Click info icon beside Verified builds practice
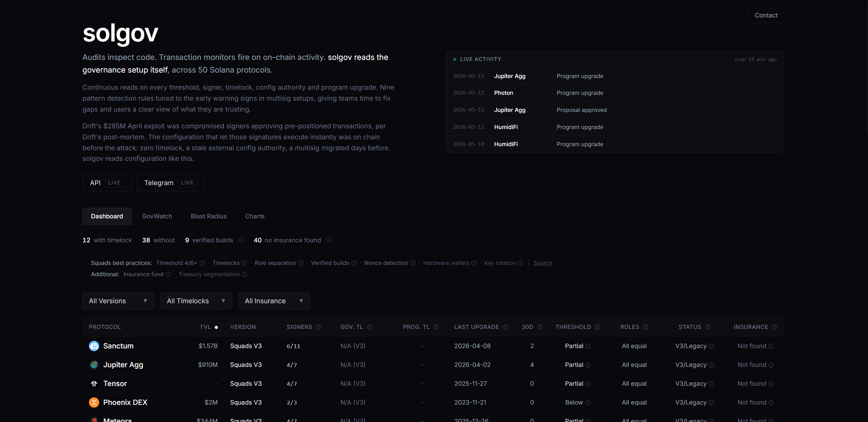 (354, 263)
